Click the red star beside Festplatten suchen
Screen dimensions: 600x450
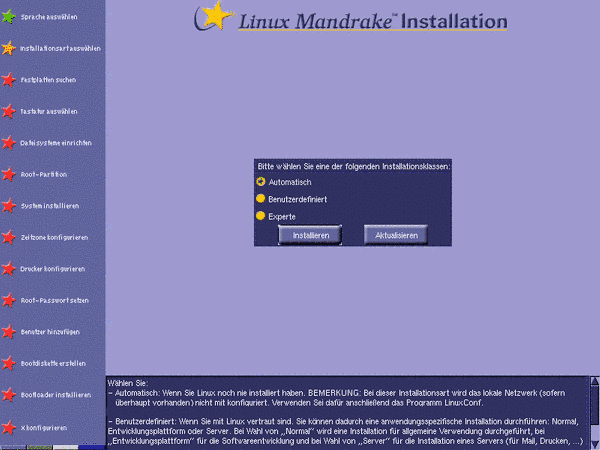click(x=8, y=79)
